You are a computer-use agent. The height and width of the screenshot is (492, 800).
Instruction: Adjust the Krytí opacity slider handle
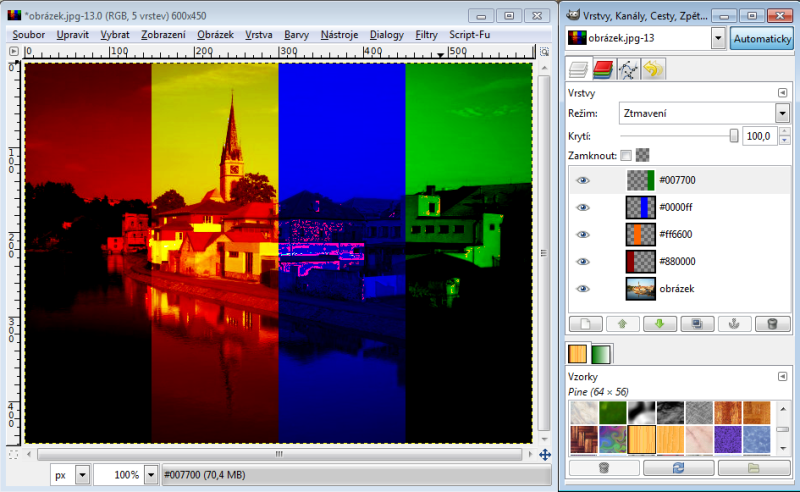[733, 136]
